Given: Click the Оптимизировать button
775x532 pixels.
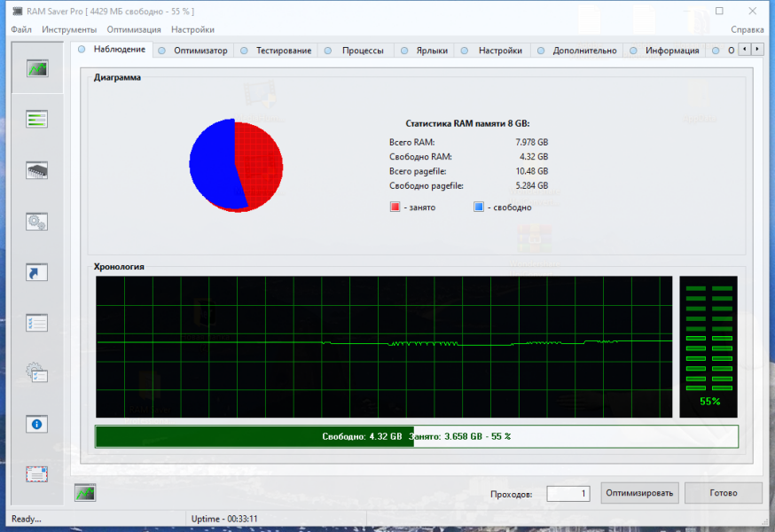Looking at the screenshot, I should 639,493.
